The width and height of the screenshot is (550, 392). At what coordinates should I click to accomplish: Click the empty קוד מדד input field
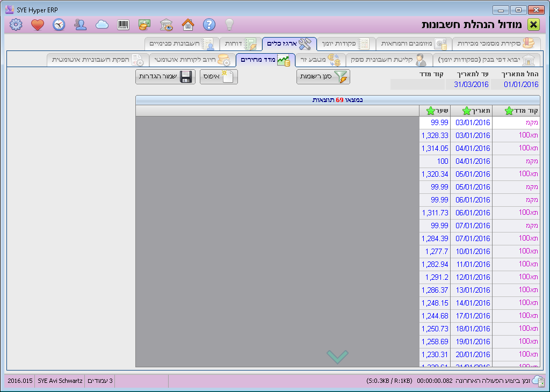point(417,84)
